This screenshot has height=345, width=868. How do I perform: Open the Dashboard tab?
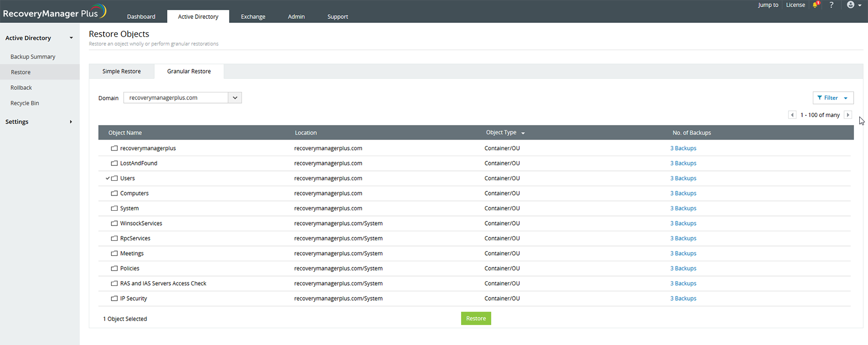[141, 16]
